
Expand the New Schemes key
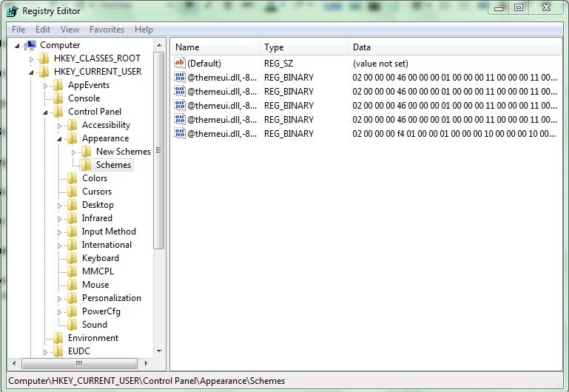pos(74,152)
